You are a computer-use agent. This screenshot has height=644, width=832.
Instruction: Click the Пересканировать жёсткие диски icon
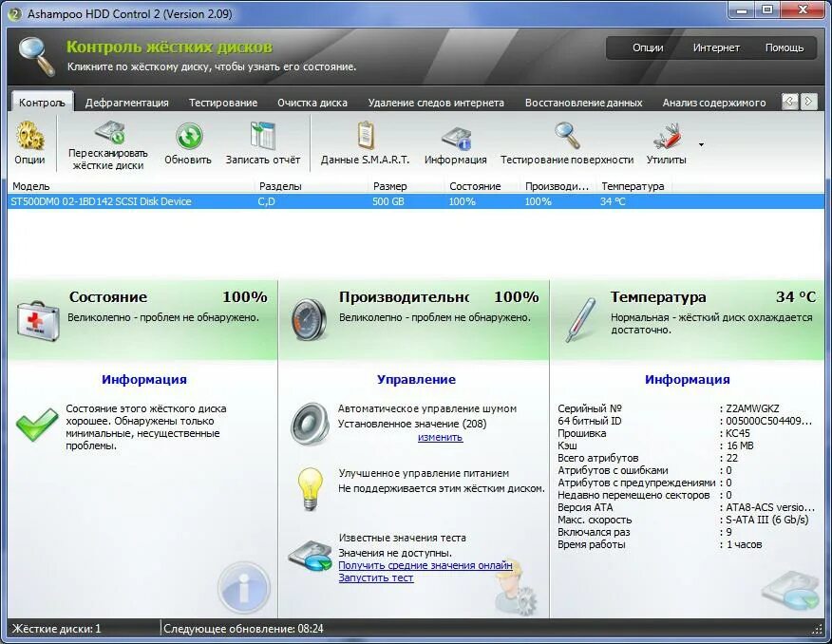click(109, 133)
